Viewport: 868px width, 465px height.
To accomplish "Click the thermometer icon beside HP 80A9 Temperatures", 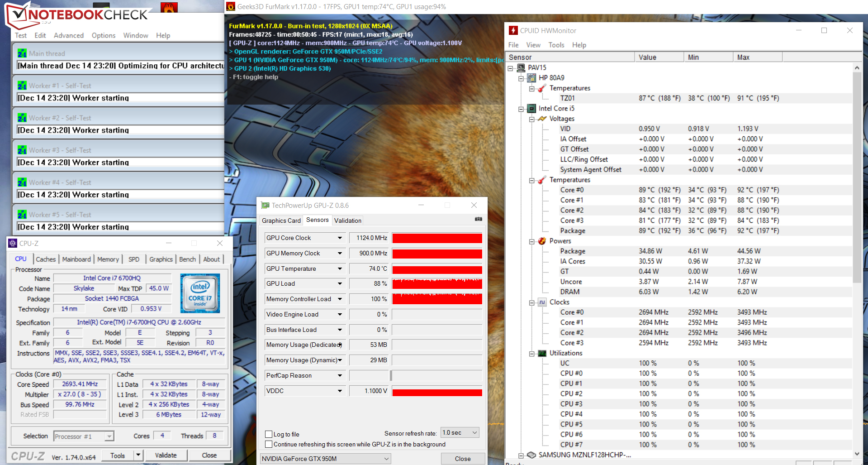I will 542,88.
